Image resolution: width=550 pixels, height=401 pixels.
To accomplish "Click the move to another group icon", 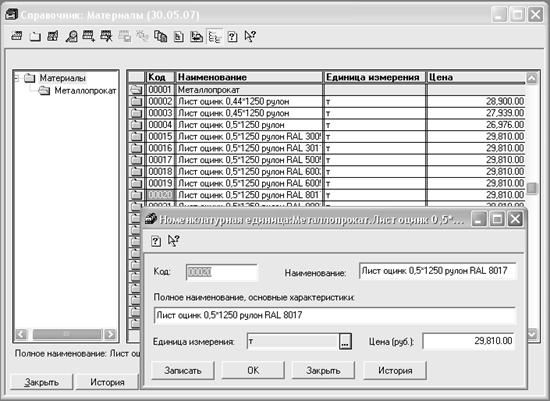I will point(197,36).
